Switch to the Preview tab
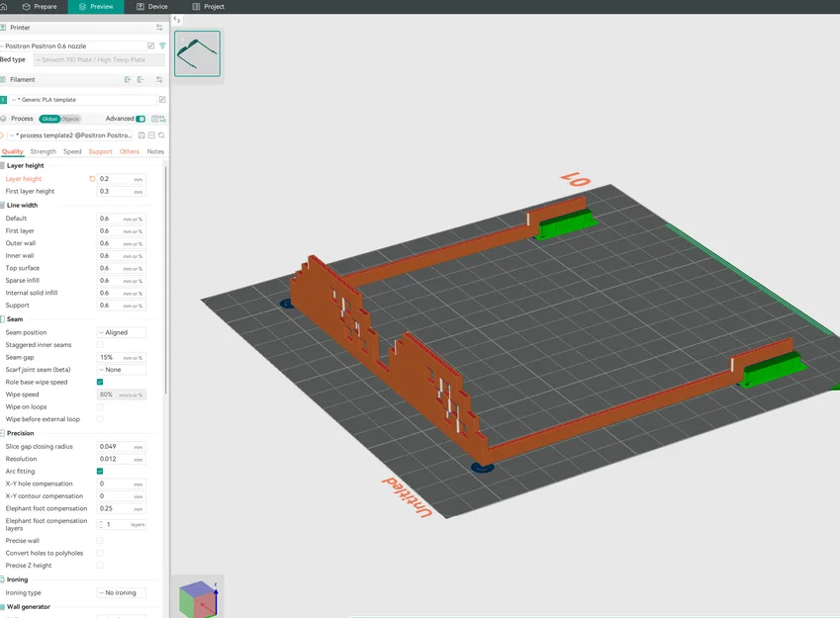840x618 pixels. 96,6
